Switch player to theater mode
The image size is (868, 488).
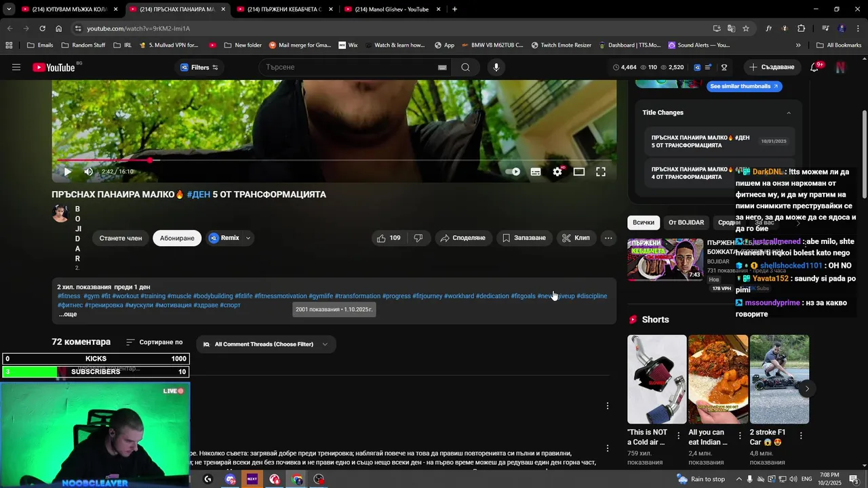point(579,171)
